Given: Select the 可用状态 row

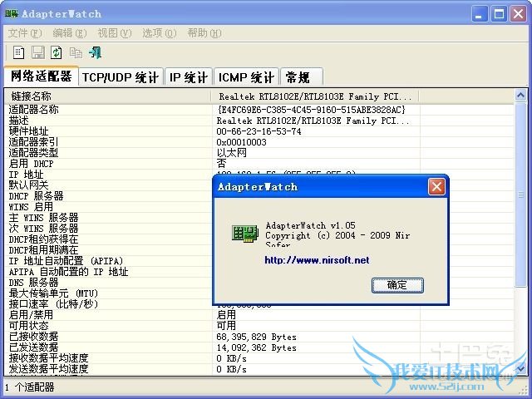Looking at the screenshot, I should tap(259, 326).
